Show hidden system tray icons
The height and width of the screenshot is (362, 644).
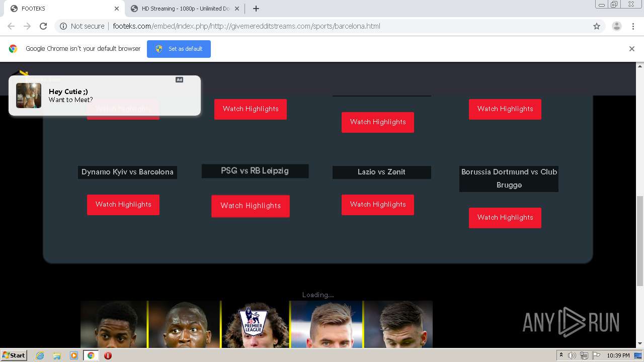(x=561, y=355)
